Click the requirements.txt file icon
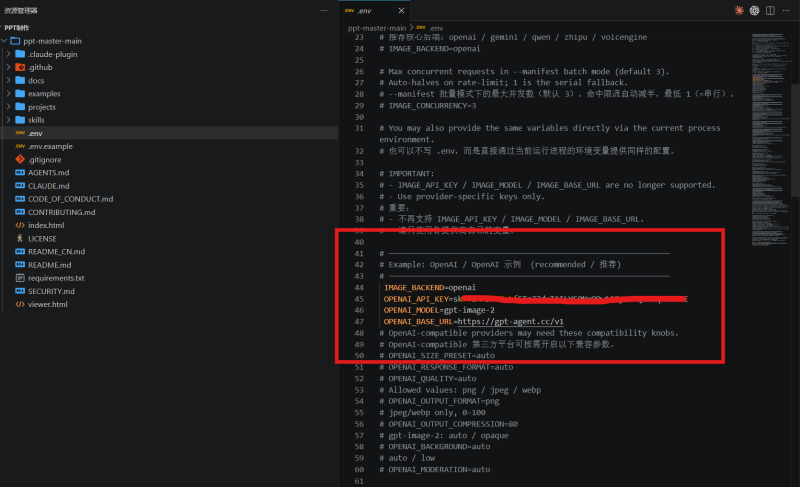The image size is (800, 487). click(20, 278)
